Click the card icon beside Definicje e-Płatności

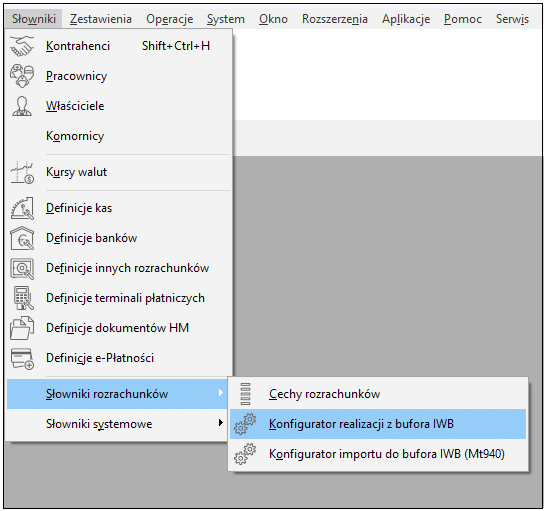[x=22, y=358]
